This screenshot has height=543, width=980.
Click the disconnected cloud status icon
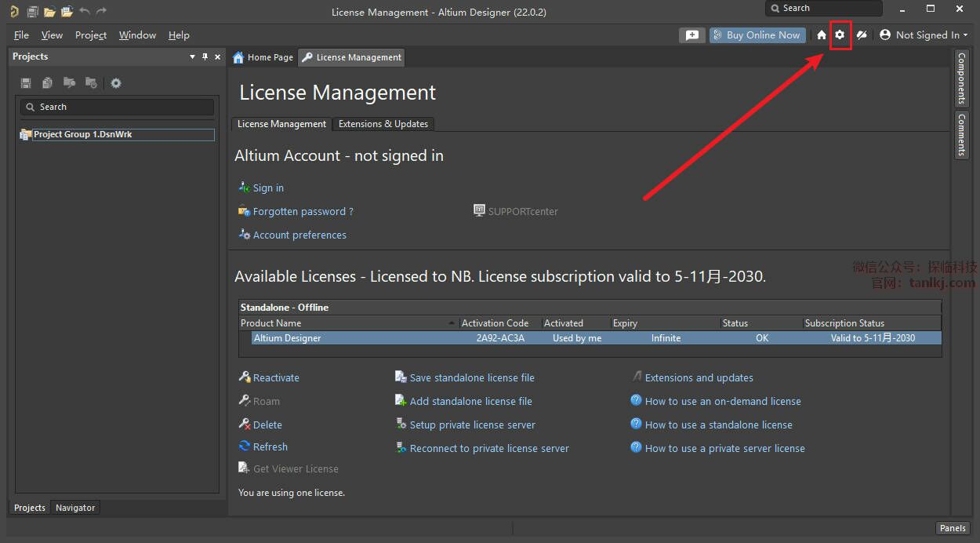point(862,35)
